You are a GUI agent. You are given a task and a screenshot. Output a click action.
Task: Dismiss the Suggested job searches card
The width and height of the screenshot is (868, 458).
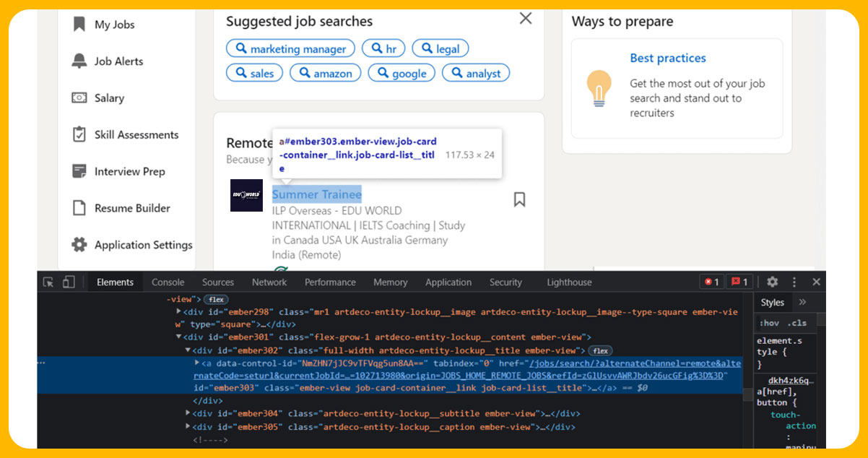click(x=526, y=19)
